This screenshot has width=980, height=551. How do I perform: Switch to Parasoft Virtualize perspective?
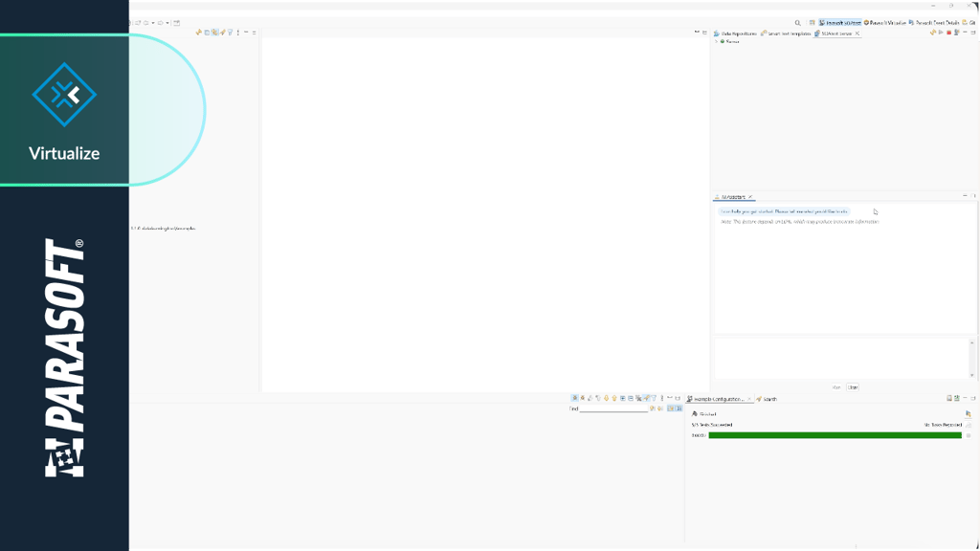pyautogui.click(x=885, y=23)
